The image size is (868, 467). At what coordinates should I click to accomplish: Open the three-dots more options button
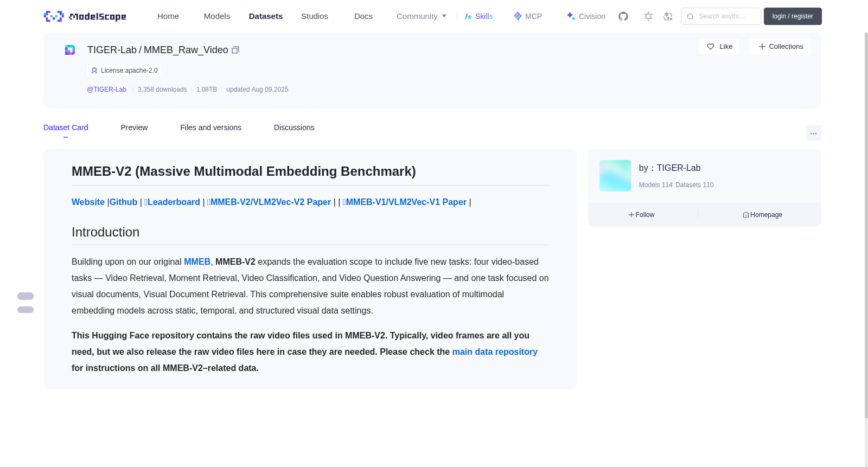click(x=813, y=133)
